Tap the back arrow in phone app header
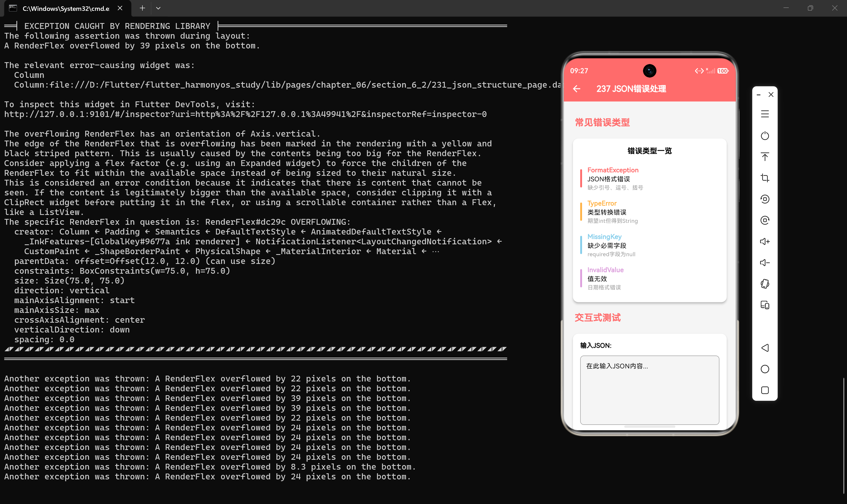The height and width of the screenshot is (504, 847). point(577,89)
